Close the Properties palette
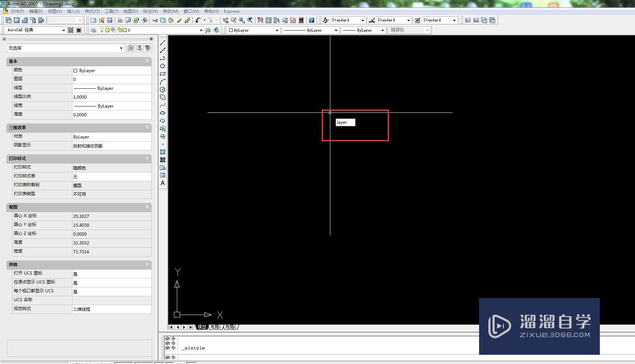 [x=151, y=39]
